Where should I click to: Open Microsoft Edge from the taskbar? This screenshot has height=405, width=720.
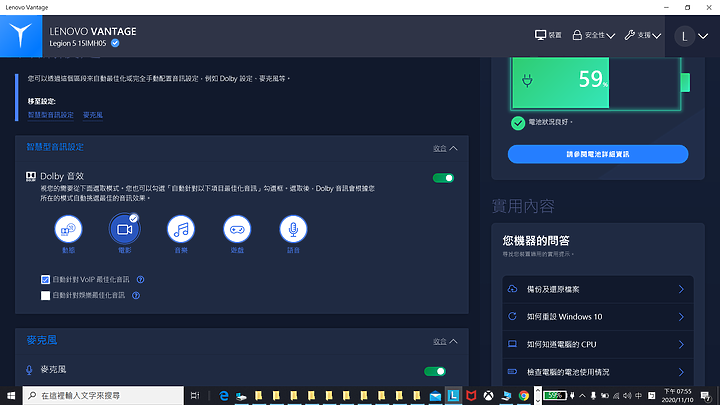(x=224, y=395)
